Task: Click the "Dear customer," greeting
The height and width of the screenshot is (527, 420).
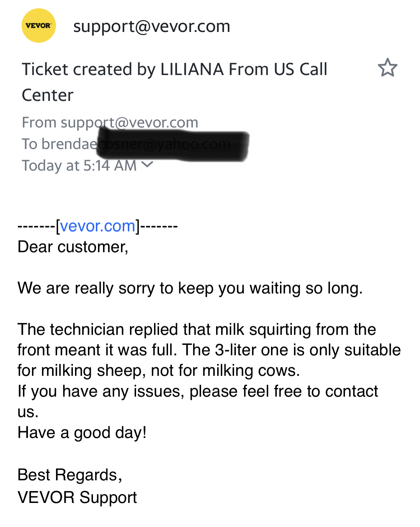Action: click(x=73, y=247)
